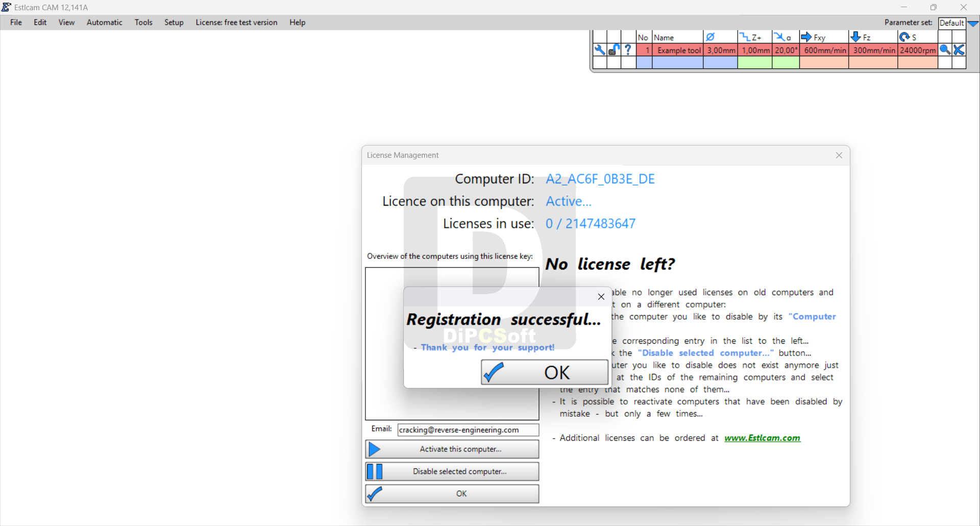
Task: Select the 1,00mm depth cell
Action: pos(755,50)
